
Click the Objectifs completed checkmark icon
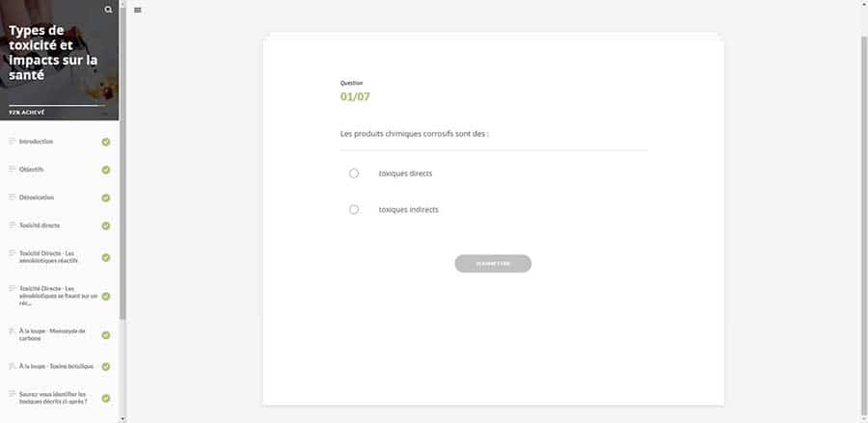[x=106, y=170]
